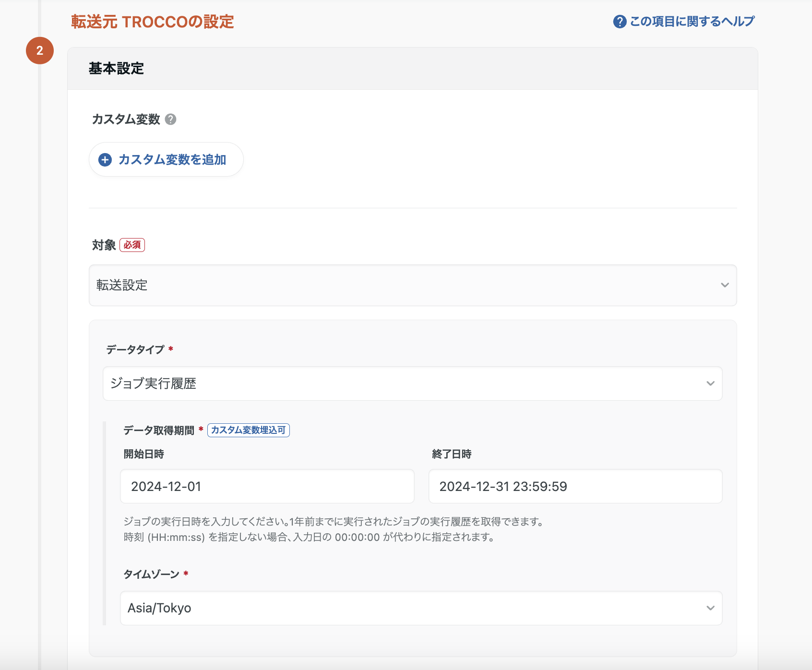Open the 対象 dropdown showing 転送設定
The width and height of the screenshot is (812, 670).
pyautogui.click(x=412, y=286)
